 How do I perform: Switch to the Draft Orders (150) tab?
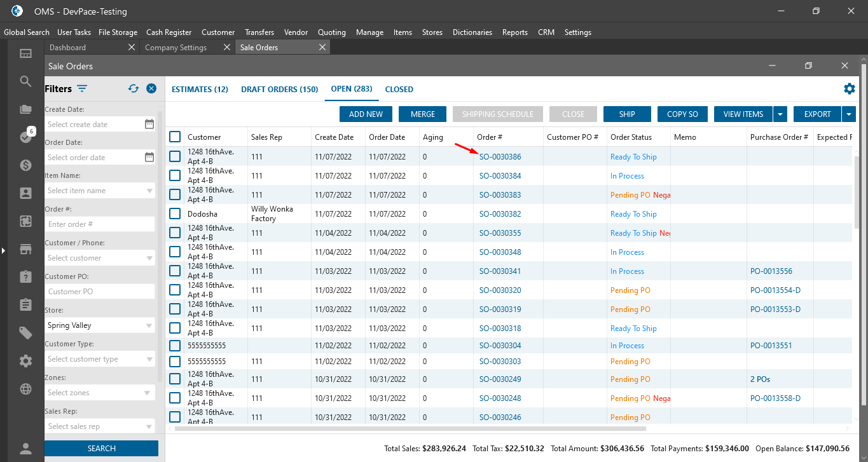click(x=279, y=90)
